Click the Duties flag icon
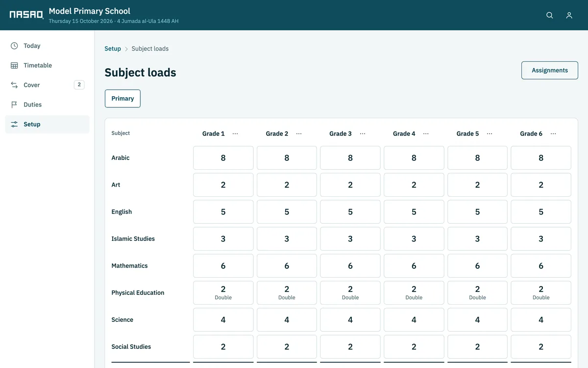 pyautogui.click(x=14, y=105)
